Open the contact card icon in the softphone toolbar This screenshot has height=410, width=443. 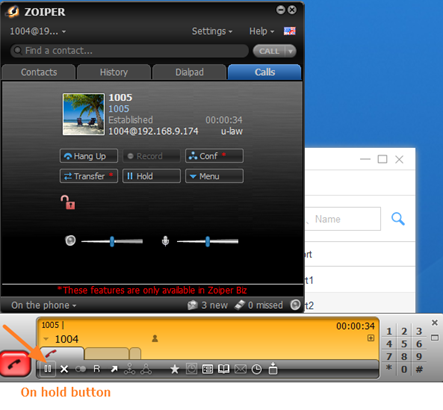coord(207,369)
